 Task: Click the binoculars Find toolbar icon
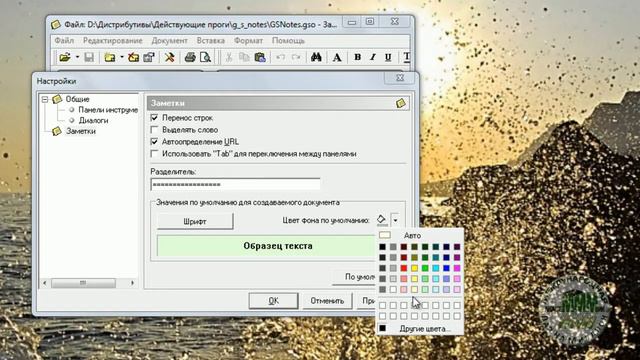316,57
